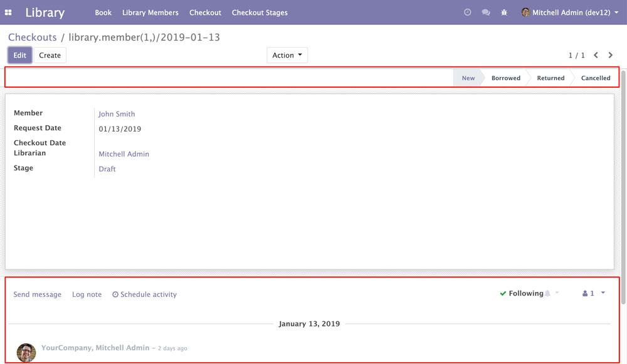
Task: Open Mitchell Admin librarian link
Action: (x=124, y=154)
